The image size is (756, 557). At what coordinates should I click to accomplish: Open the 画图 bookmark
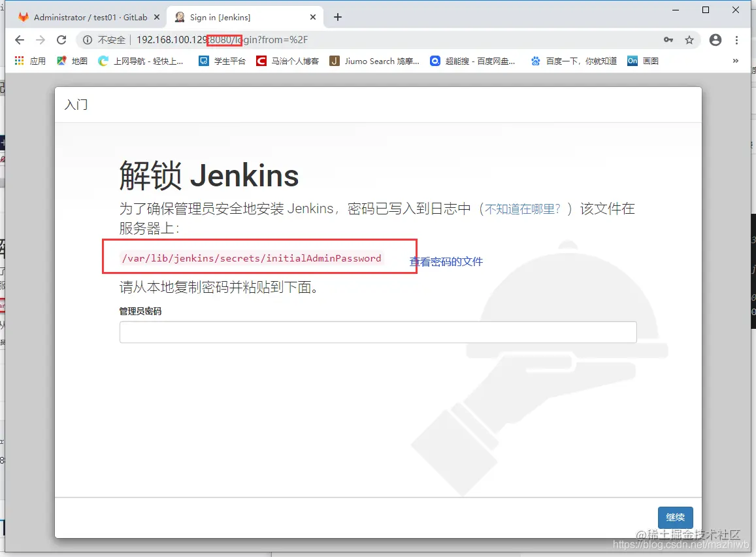click(643, 61)
